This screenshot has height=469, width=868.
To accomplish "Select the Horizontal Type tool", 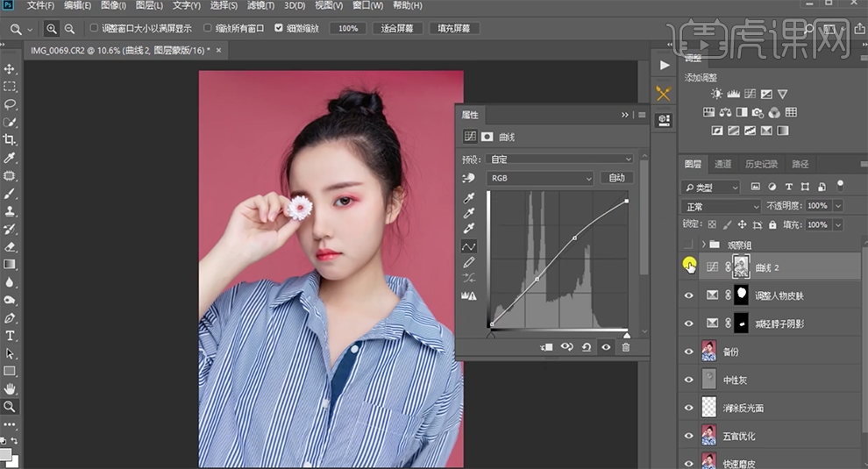I will (10, 336).
